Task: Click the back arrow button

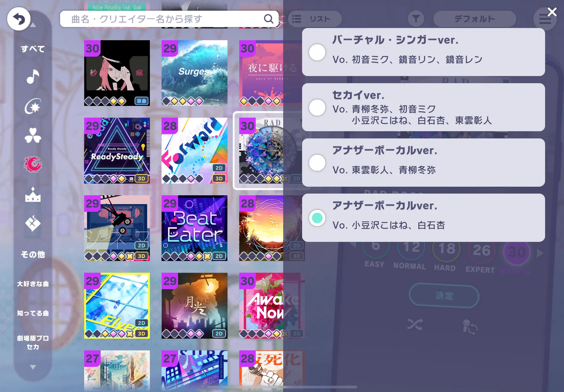Action: (x=19, y=19)
